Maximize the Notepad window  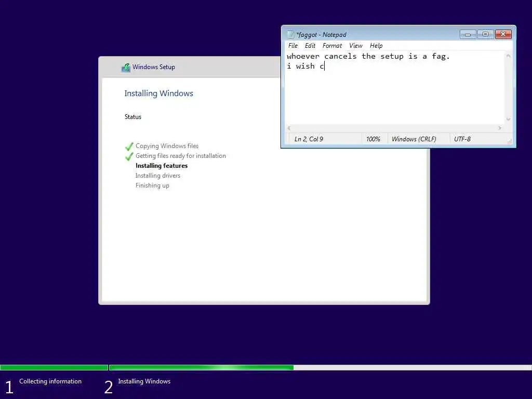(x=486, y=34)
